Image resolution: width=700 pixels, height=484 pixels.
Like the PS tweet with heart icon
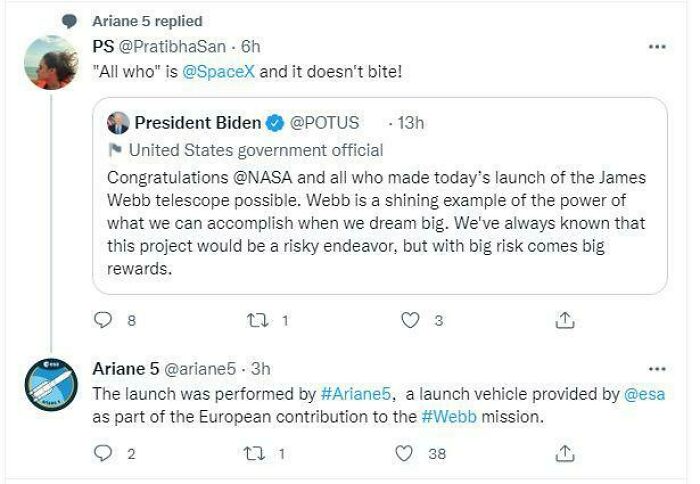(408, 321)
